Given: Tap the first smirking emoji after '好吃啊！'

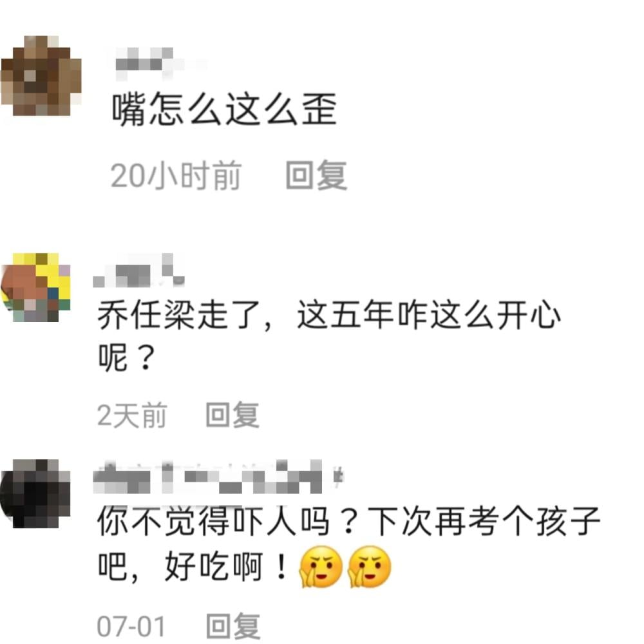Looking at the screenshot, I should (320, 567).
